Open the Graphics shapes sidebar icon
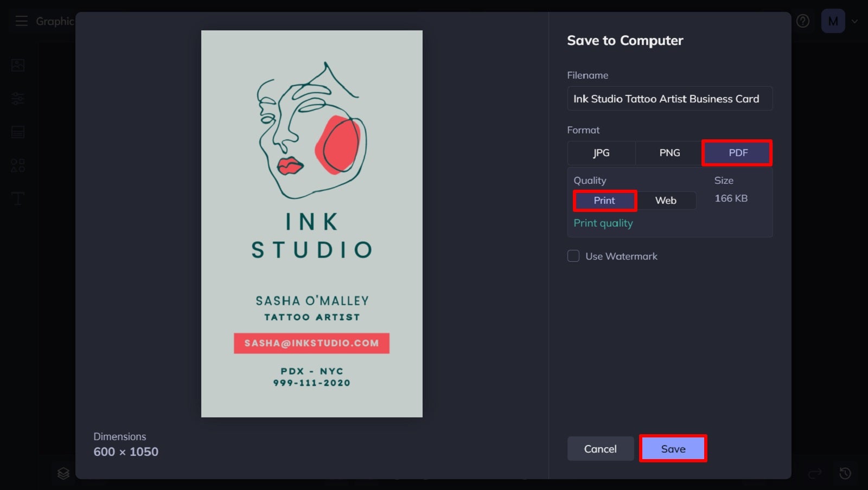Viewport: 868px width, 490px height. 18,165
